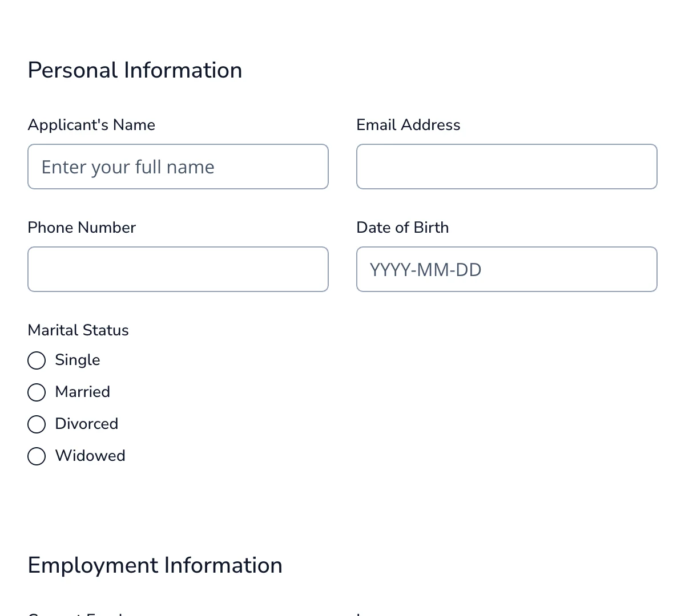Select the Divorced radio button
Screen dimensions: 685x616
[37, 424]
